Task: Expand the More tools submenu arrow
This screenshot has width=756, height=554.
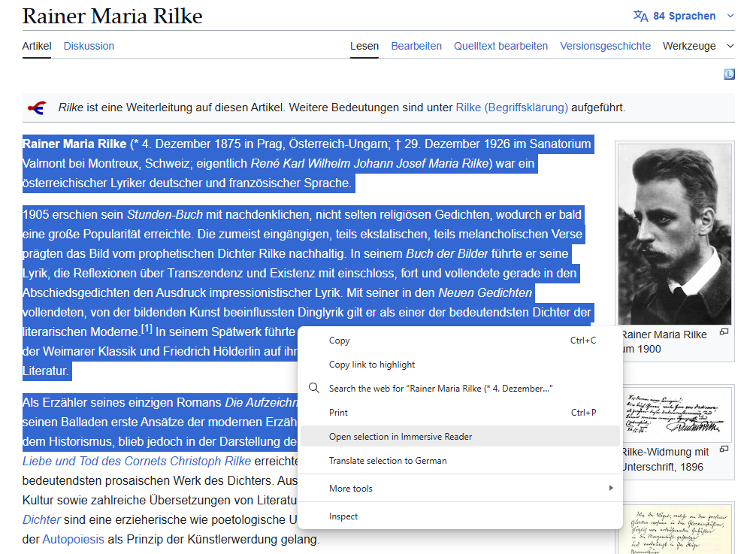Action: 612,489
